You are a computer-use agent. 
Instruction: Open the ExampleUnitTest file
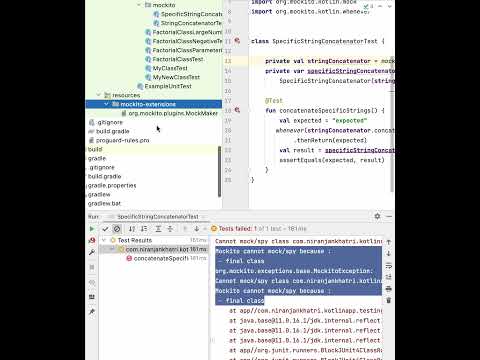[168, 86]
